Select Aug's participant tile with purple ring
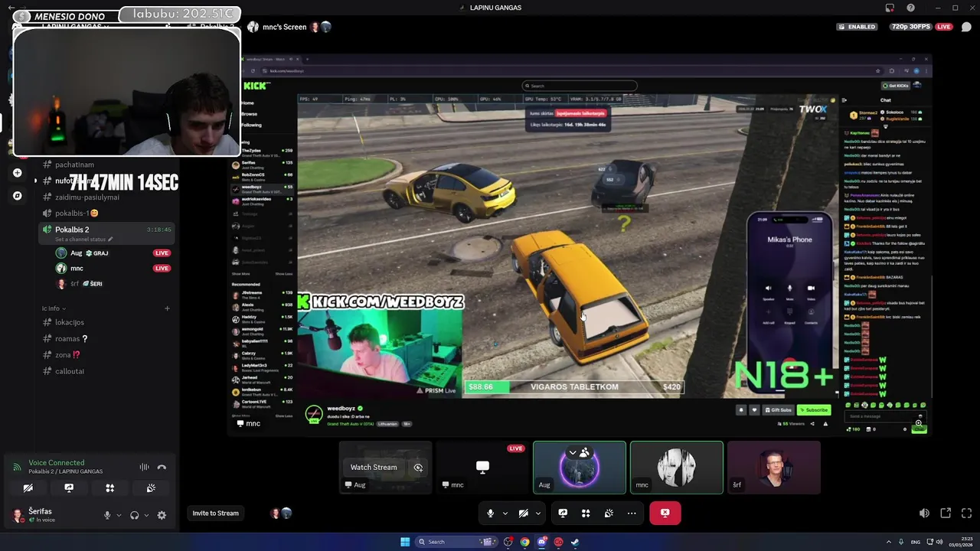This screenshot has height=551, width=980. tap(580, 467)
